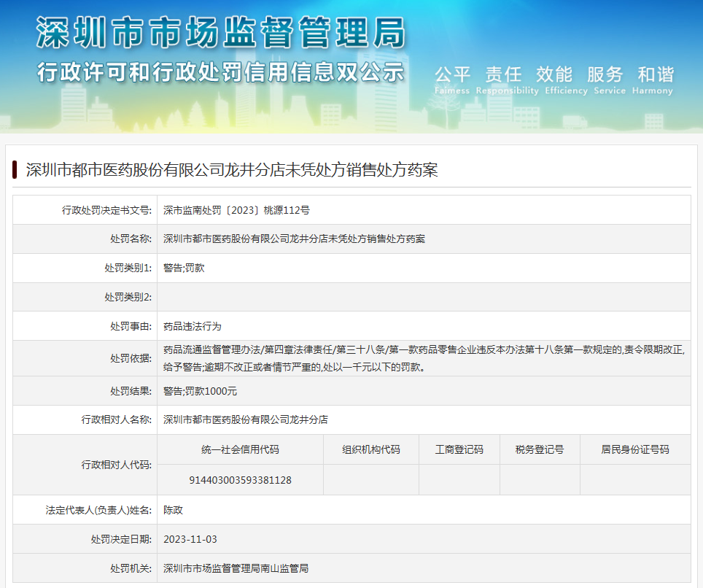Click the 责任 Responsibility slogan
The height and width of the screenshot is (588, 703).
point(507,80)
